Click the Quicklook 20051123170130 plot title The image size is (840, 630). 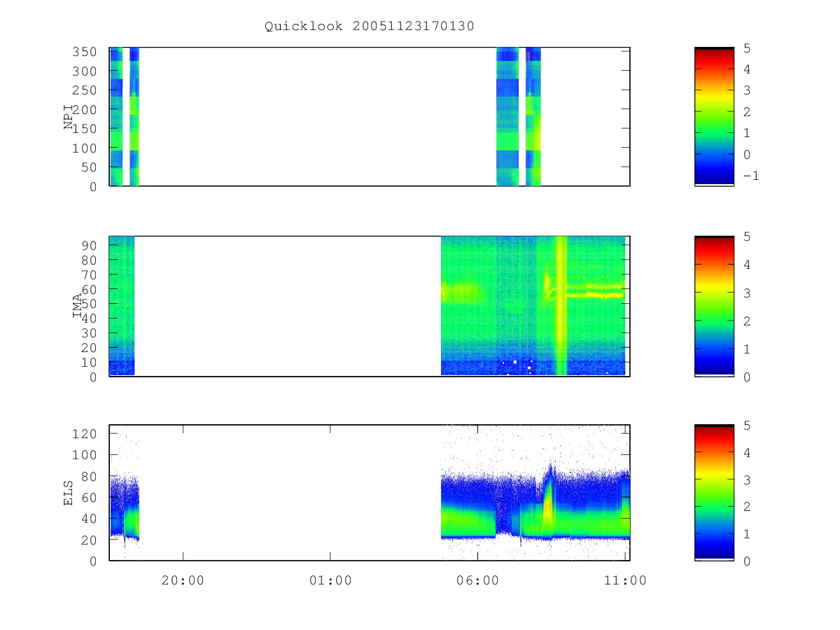click(x=370, y=27)
